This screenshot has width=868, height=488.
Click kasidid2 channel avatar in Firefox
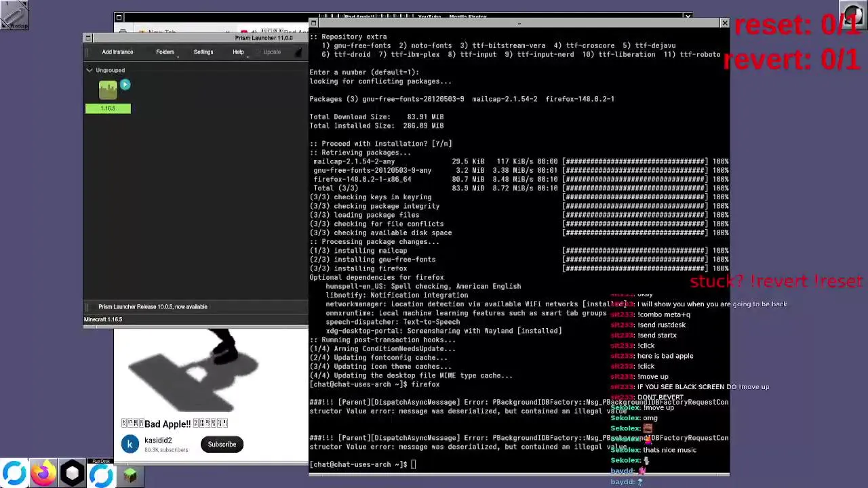(x=130, y=444)
